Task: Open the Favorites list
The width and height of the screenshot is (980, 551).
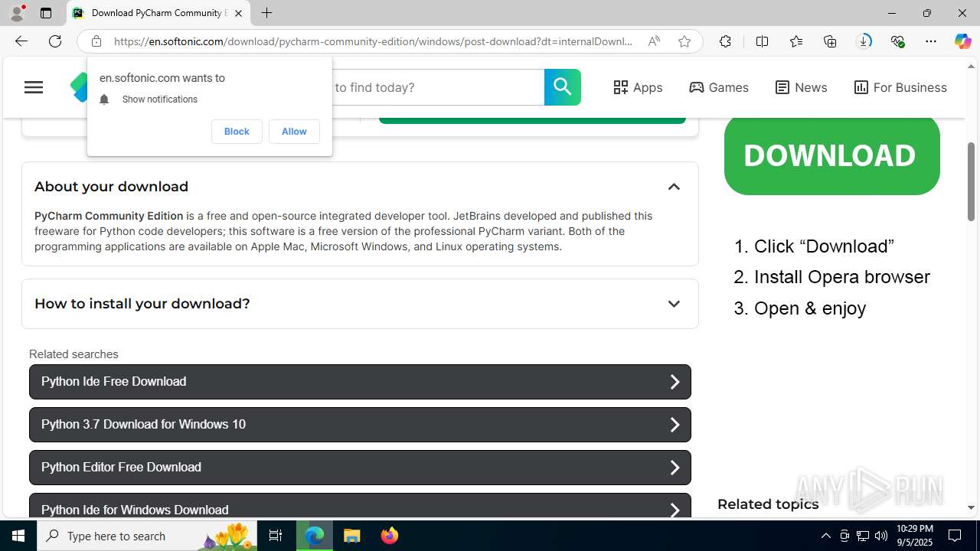Action: pos(796,41)
